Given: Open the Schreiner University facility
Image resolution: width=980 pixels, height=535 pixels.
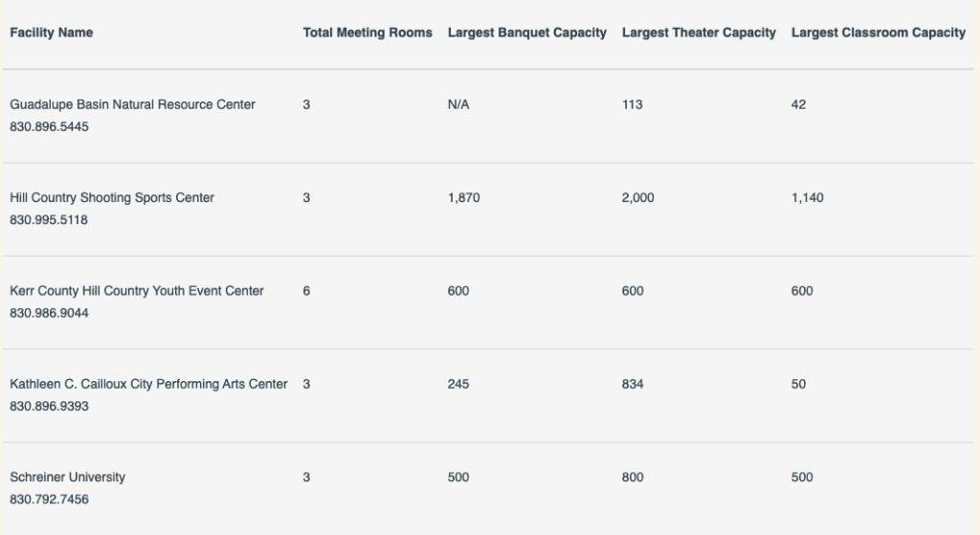Looking at the screenshot, I should 67,477.
